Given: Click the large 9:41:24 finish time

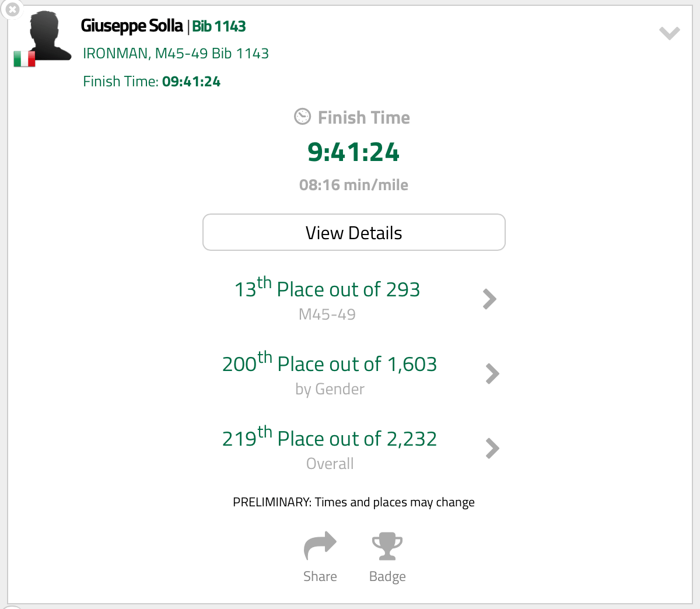Looking at the screenshot, I should pos(353,152).
